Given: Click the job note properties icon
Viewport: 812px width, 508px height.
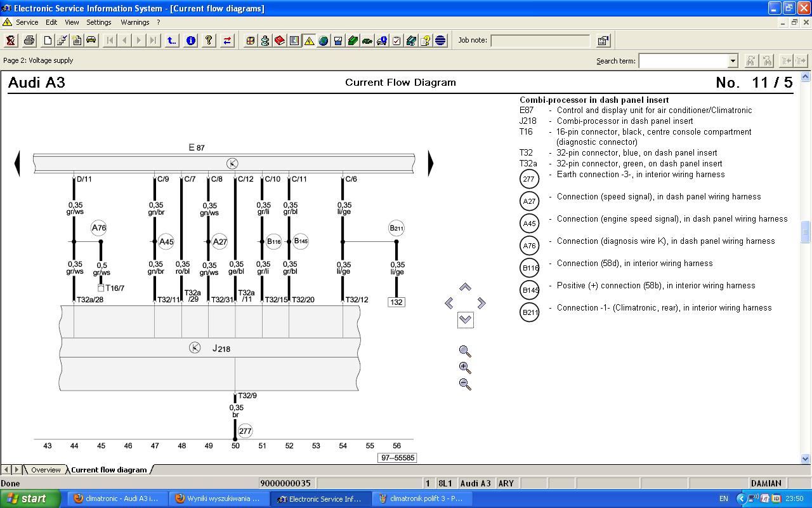Looking at the screenshot, I should pos(603,41).
